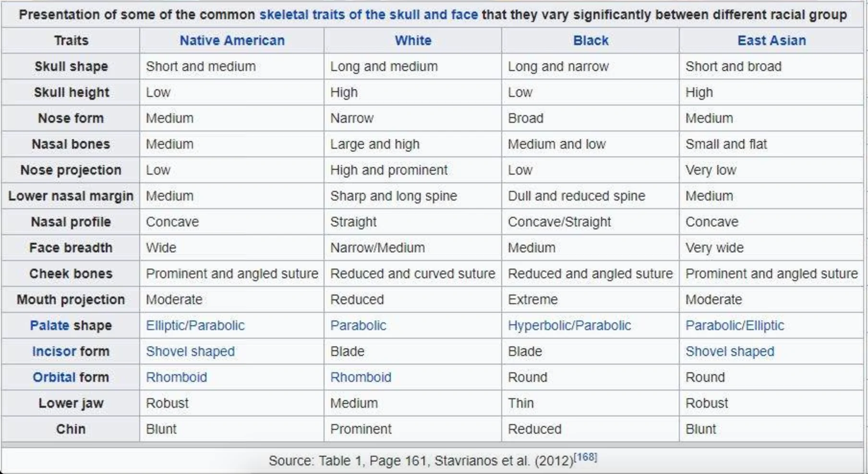Click the Palate link in row header

click(x=49, y=325)
